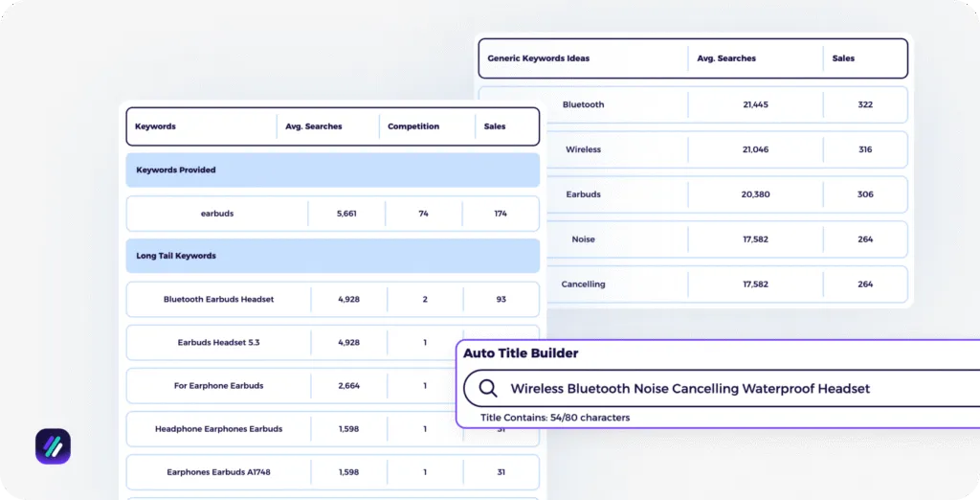Select the earbuds keyword row
The image size is (980, 500).
(217, 214)
